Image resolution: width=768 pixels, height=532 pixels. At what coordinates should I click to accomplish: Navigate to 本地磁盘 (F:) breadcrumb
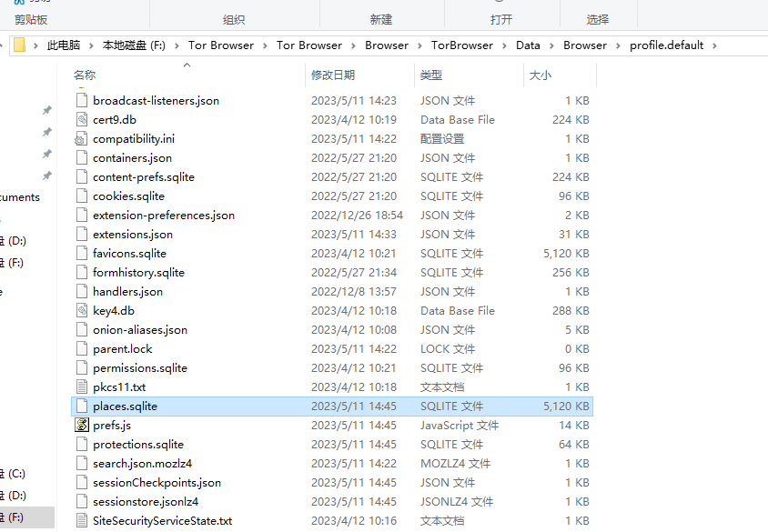click(134, 45)
